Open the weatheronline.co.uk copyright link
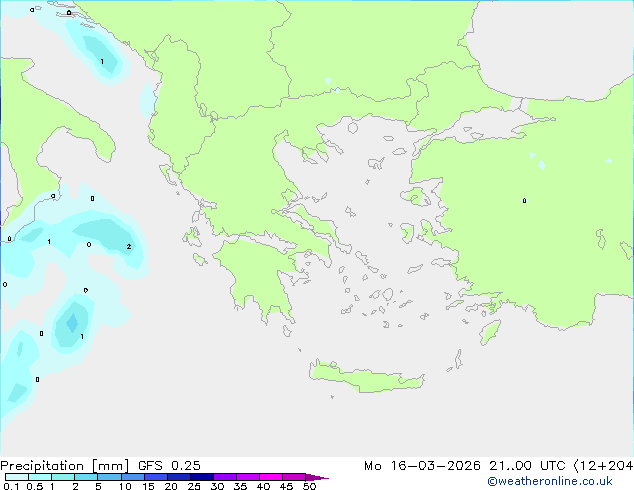634x490 pixels. (x=550, y=481)
